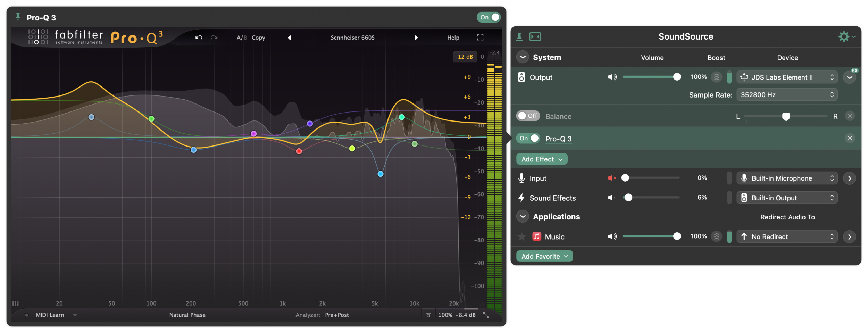
Task: Expand Input device details
Action: (850, 178)
